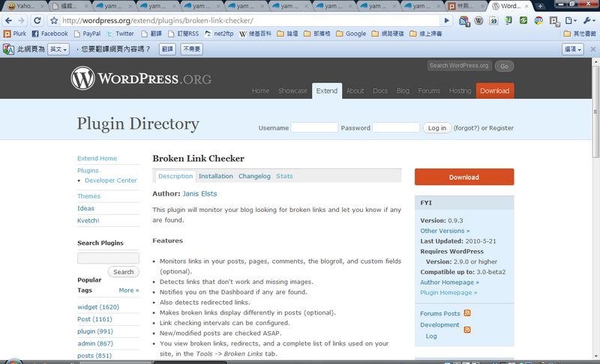This screenshot has width=600, height=364.
Task: Switch to the Yahoo tab
Action: pyautogui.click(x=24, y=6)
